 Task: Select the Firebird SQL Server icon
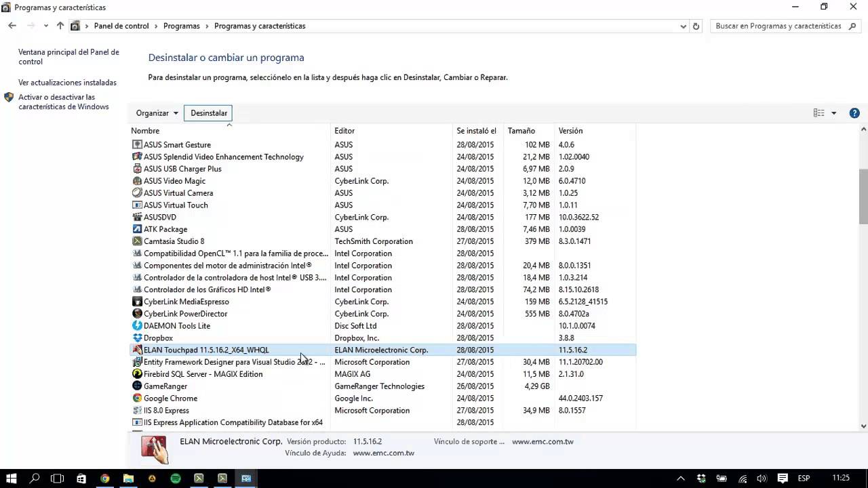click(137, 374)
